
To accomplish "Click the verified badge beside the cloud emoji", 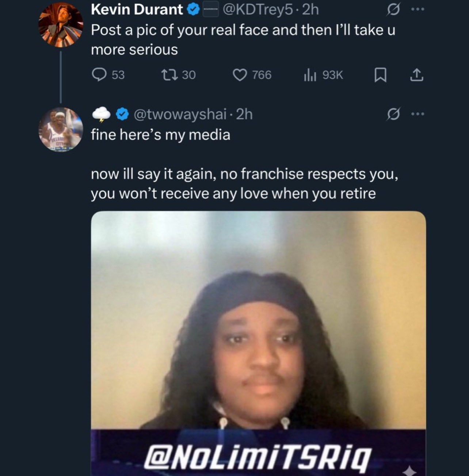I will click(122, 115).
